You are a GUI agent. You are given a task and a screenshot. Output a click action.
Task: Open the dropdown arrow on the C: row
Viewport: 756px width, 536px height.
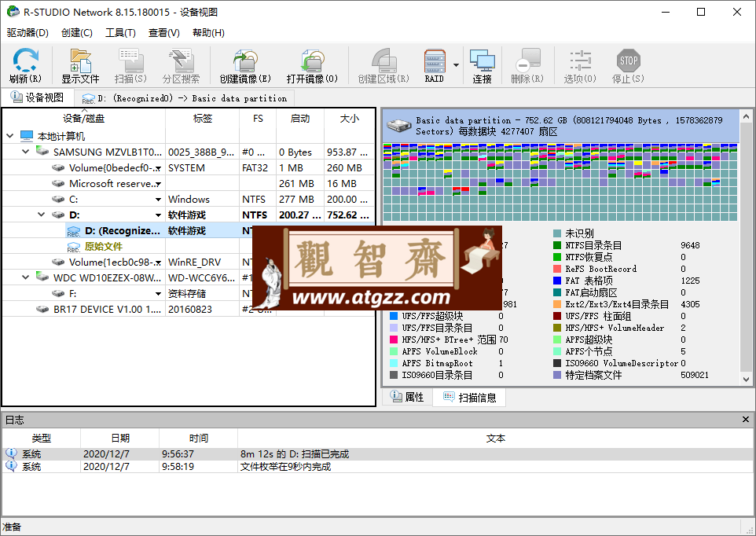[x=158, y=199]
